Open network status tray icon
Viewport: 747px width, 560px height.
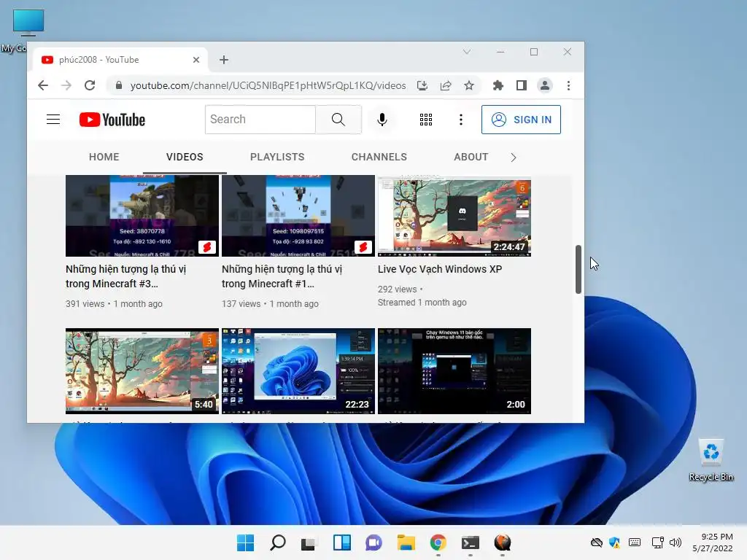(658, 542)
